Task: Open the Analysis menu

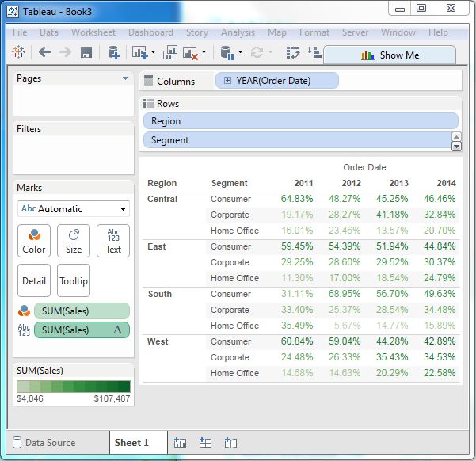Action: tap(238, 32)
